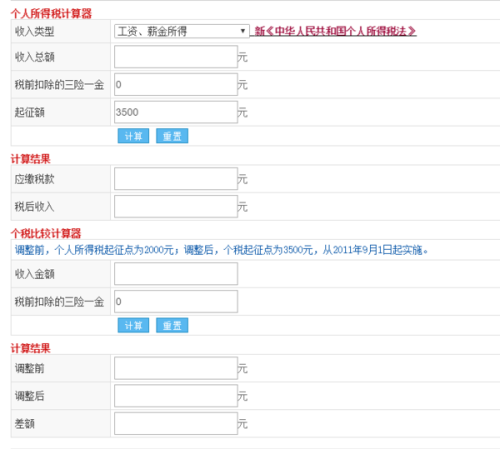Select the 调整后 result field
Viewport: 500px width, 449px height.
coord(176,396)
